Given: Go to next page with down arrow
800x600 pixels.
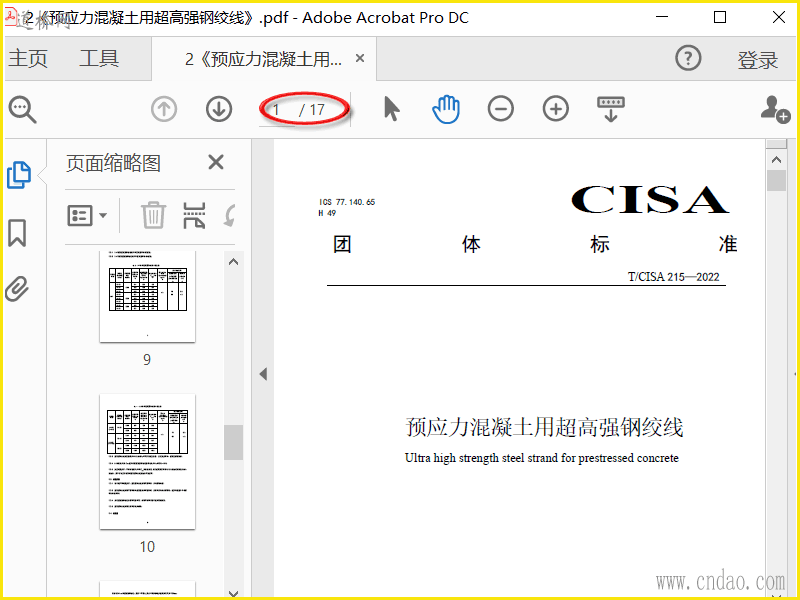Looking at the screenshot, I should point(219,109).
